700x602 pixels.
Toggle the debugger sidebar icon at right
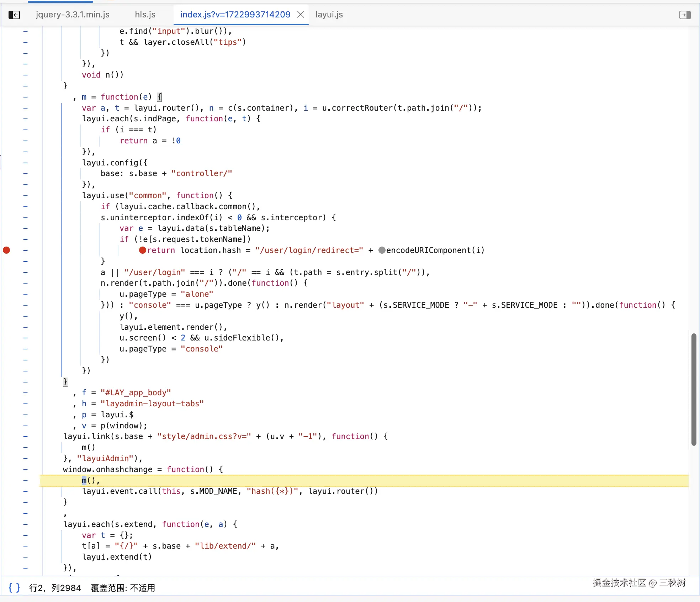[685, 15]
